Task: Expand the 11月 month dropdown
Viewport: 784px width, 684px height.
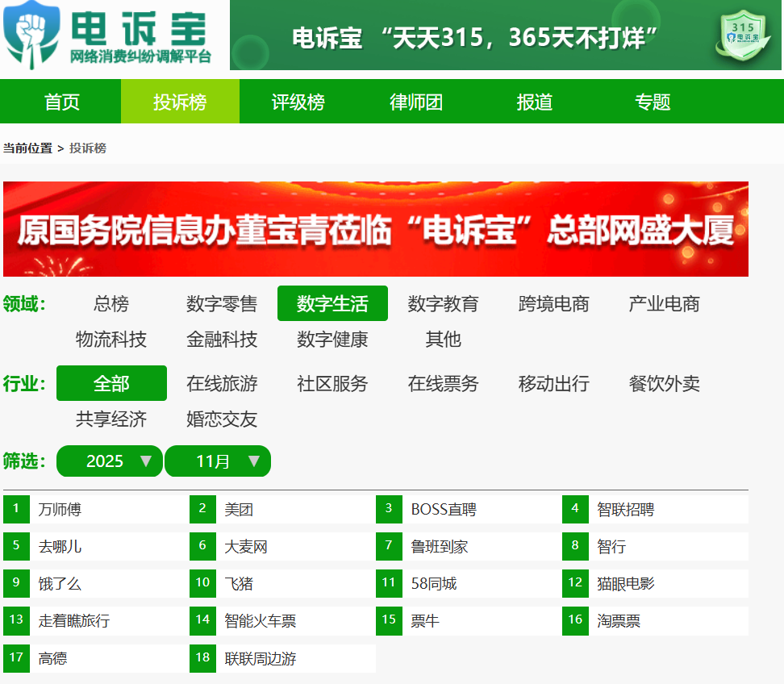Action: (218, 461)
